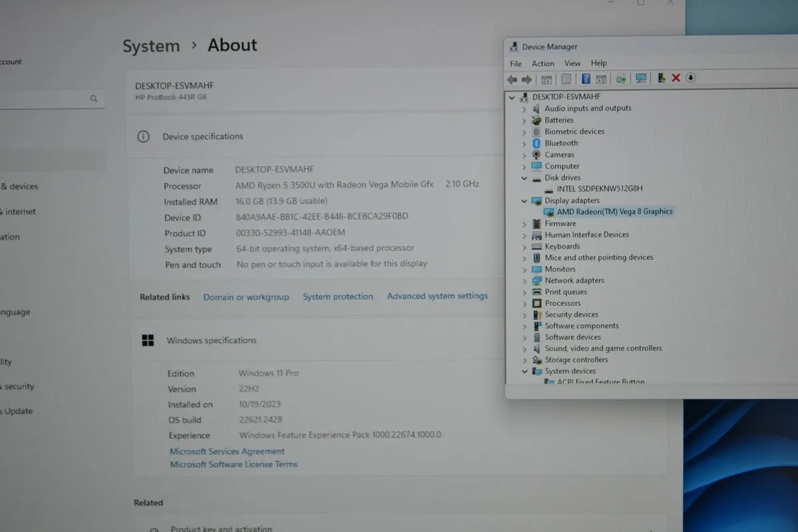The height and width of the screenshot is (532, 798).
Task: Open the View menu in Device Manager
Action: [572, 63]
